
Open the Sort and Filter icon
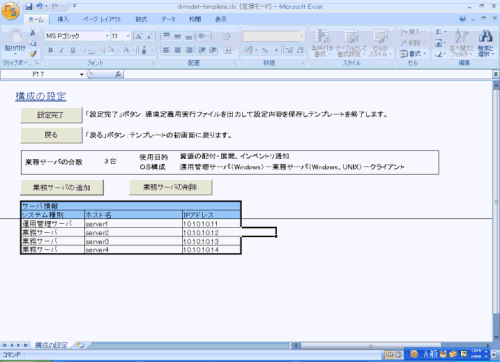462,42
